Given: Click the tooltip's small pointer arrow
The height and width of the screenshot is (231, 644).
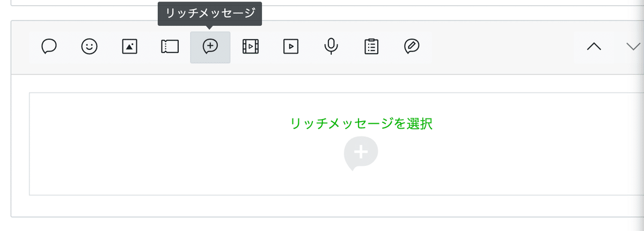Looking at the screenshot, I should pos(210,27).
